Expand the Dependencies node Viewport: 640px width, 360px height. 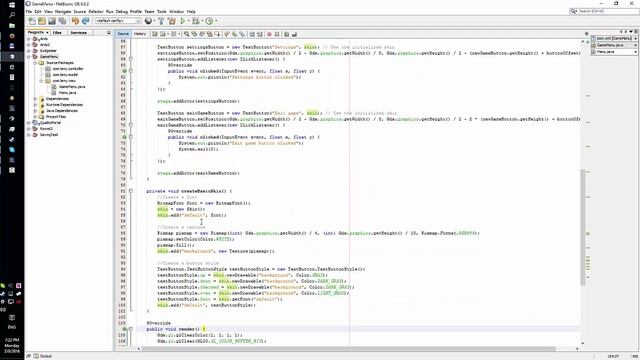(35, 99)
